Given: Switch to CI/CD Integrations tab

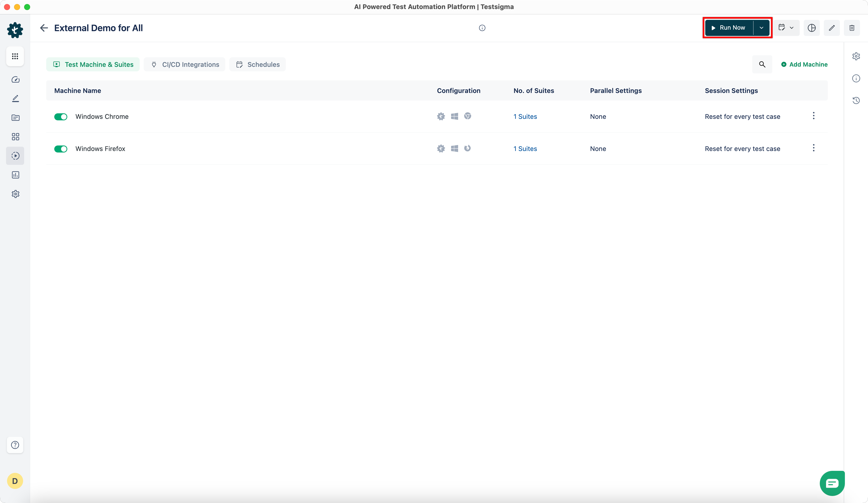Looking at the screenshot, I should tap(185, 64).
